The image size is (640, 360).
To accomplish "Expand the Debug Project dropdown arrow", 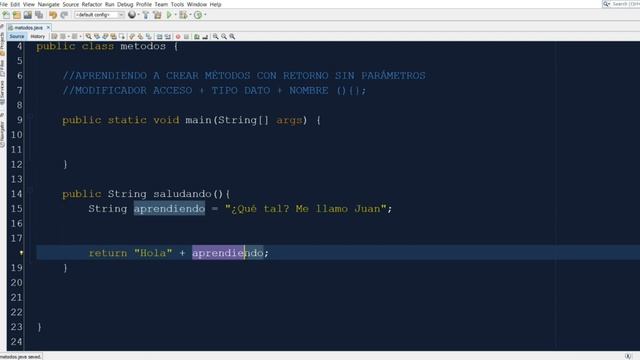I will pyautogui.click(x=190, y=15).
